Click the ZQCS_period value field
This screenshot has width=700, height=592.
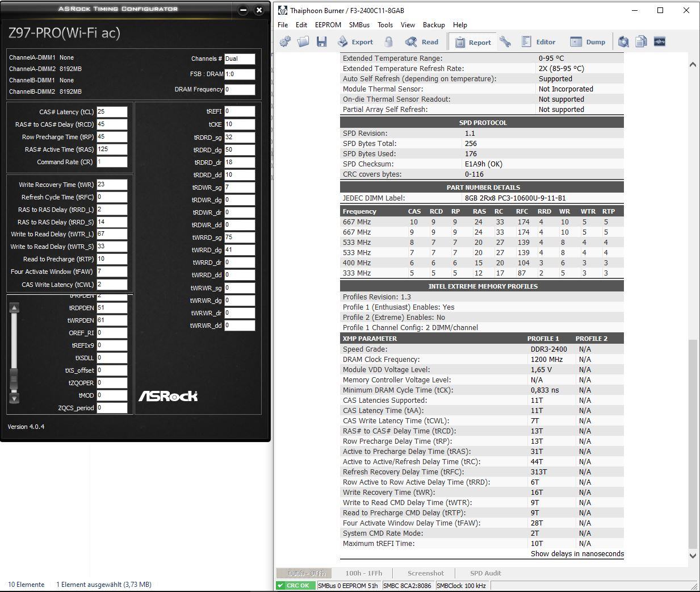point(112,408)
